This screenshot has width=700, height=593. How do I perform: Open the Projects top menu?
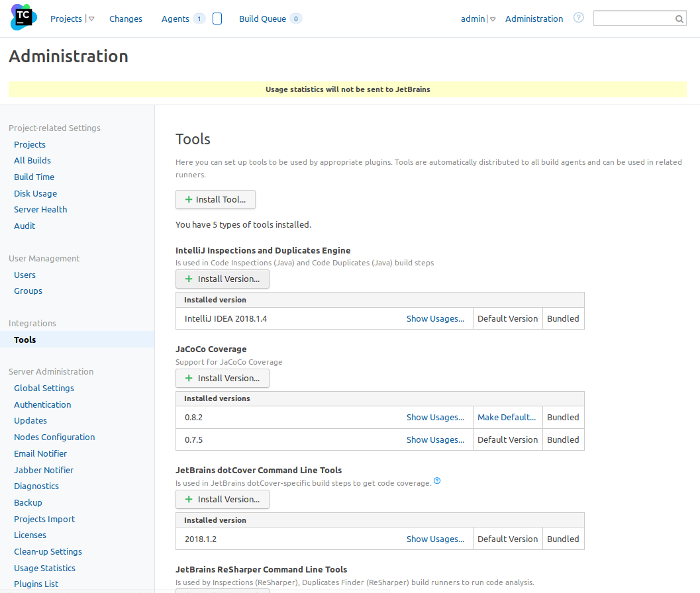click(66, 19)
